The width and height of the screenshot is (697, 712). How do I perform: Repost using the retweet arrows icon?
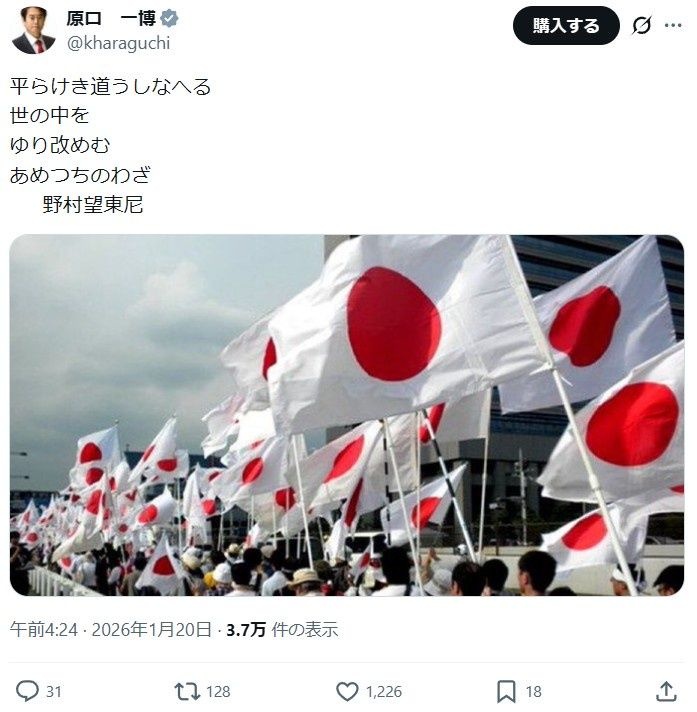coord(187,691)
